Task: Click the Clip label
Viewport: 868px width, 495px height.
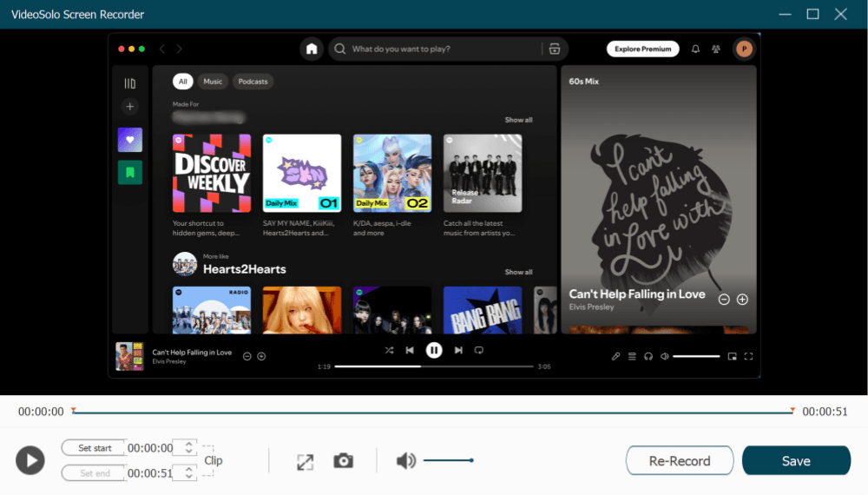Action: point(214,460)
